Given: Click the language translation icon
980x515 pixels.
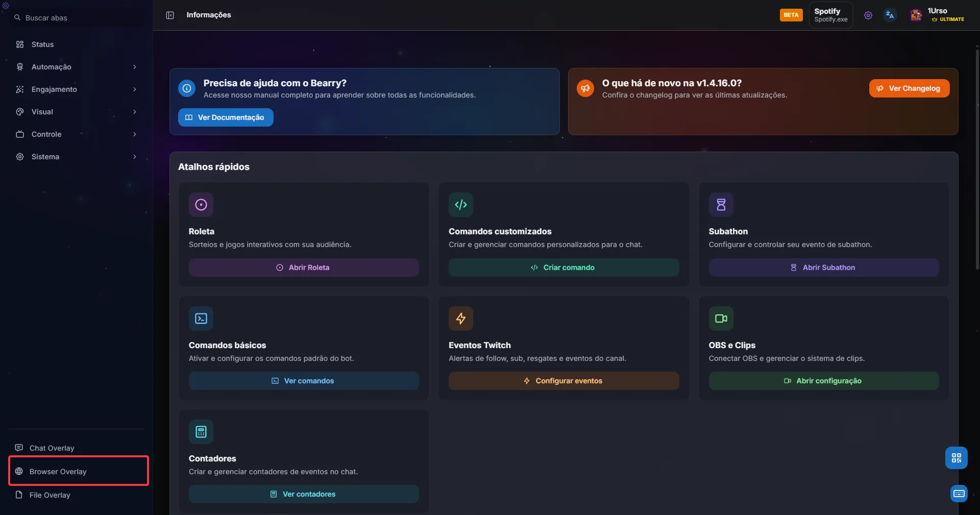Looking at the screenshot, I should pos(890,15).
